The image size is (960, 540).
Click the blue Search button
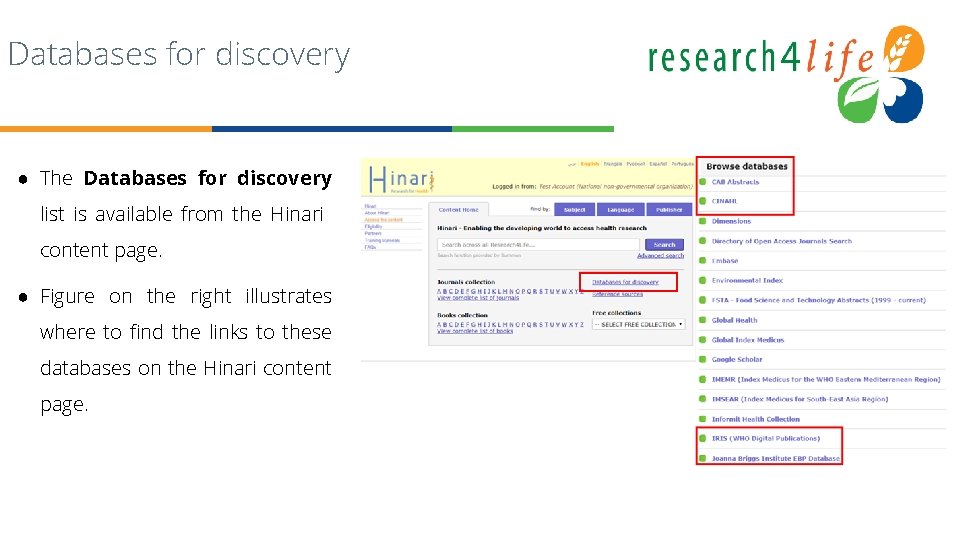click(664, 245)
